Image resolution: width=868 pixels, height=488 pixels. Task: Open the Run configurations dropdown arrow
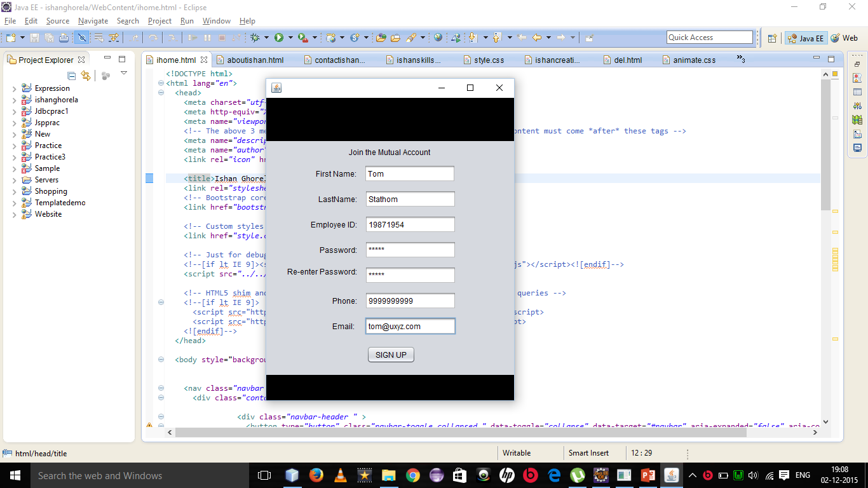[x=290, y=38]
